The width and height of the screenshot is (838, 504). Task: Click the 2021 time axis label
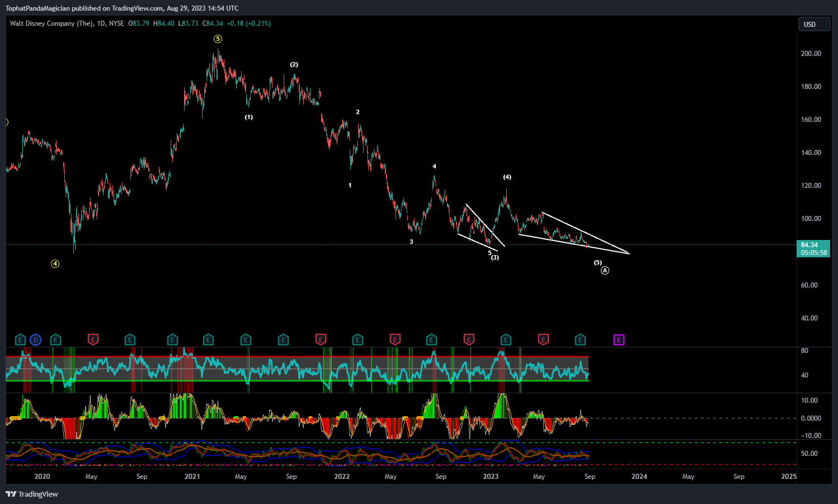tap(192, 477)
